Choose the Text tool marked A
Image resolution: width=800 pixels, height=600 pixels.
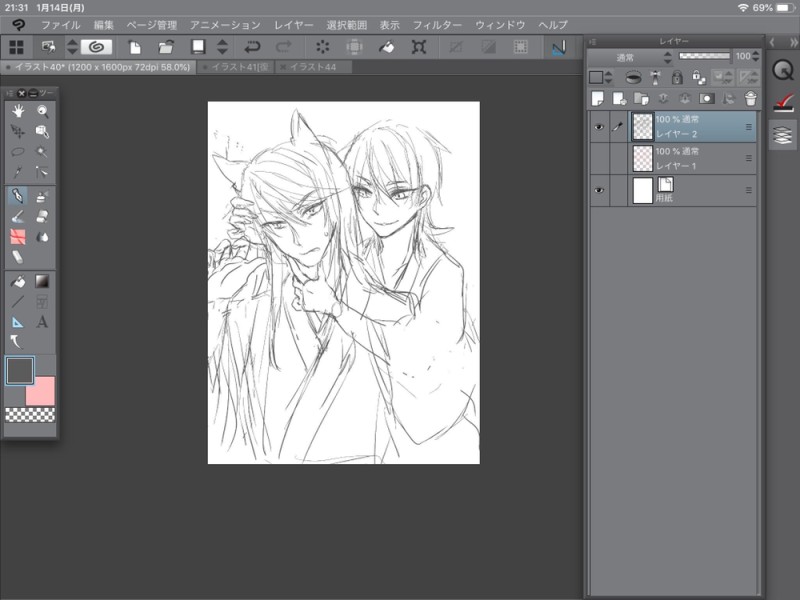coord(42,322)
